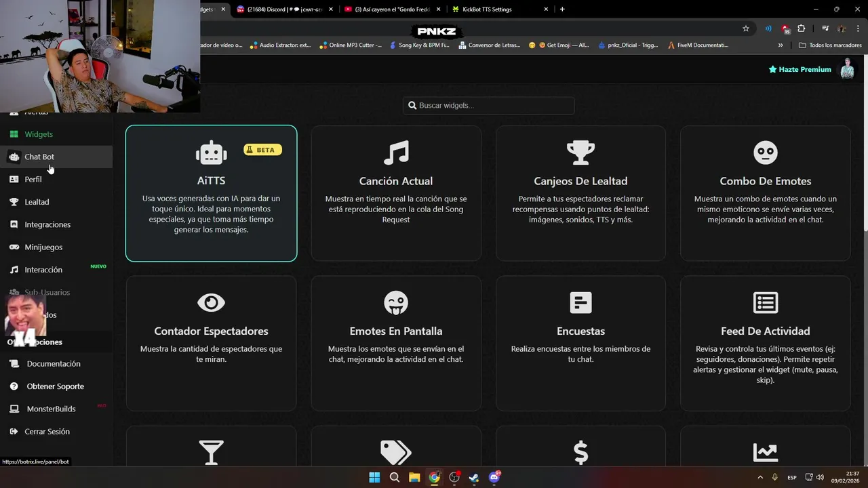Open the Conversor de Letras bookmark

point(490,45)
